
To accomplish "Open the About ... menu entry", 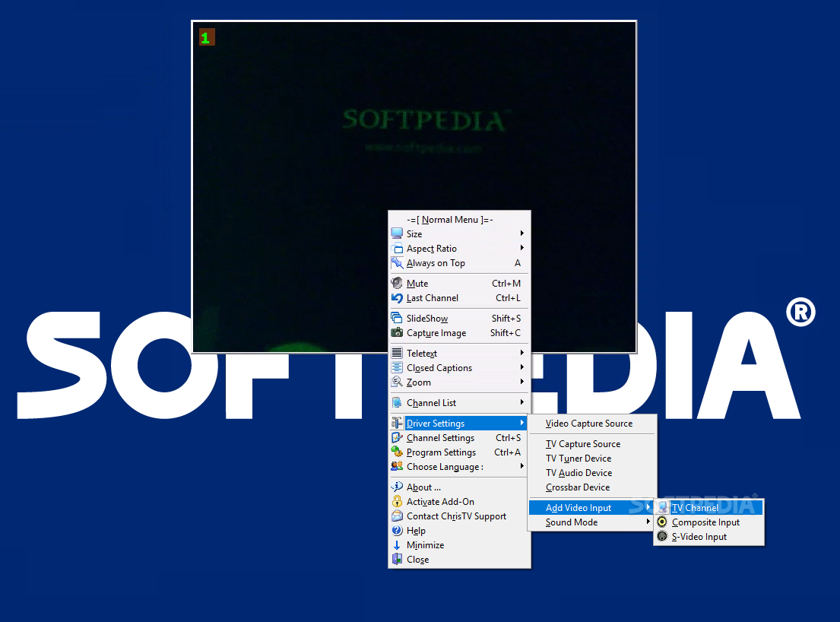I will point(460,487).
